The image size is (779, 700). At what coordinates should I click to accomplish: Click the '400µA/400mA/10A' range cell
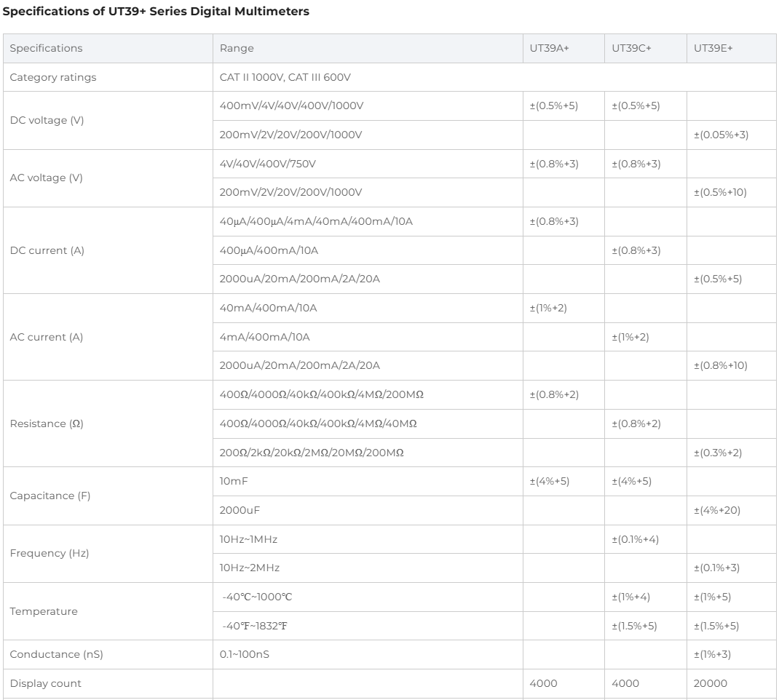[368, 250]
